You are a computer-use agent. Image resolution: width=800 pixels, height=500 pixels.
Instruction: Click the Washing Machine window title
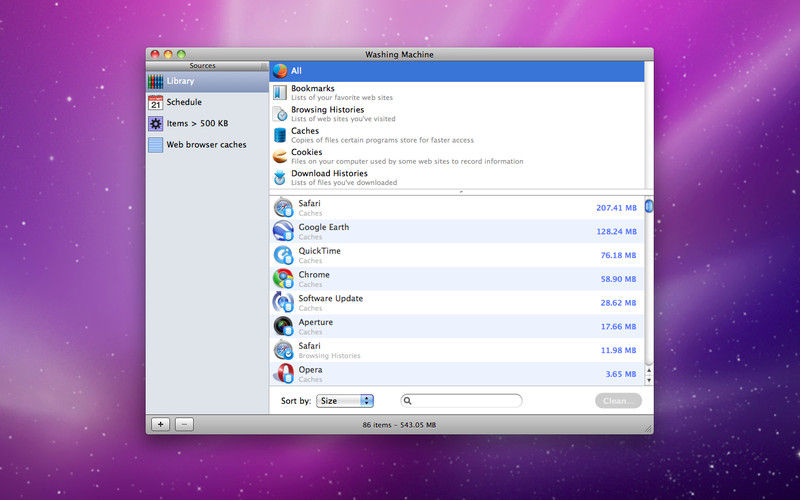[x=399, y=54]
